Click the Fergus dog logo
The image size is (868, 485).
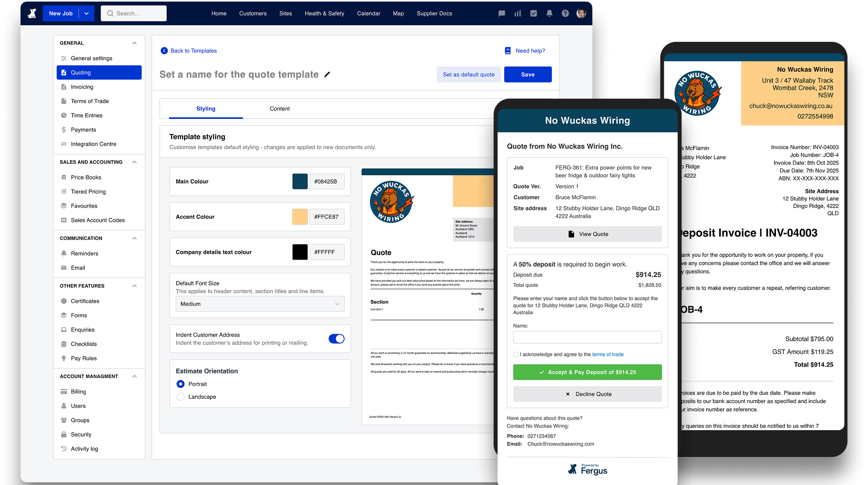(32, 13)
